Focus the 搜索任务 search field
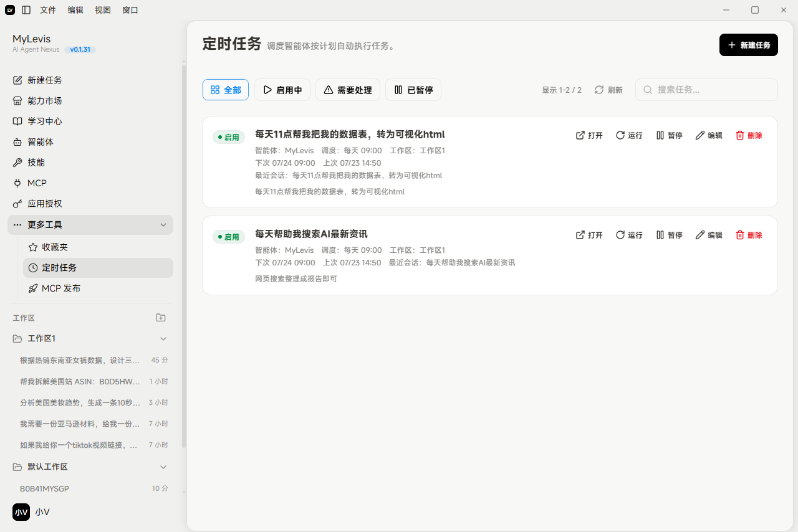798x532 pixels. coord(706,90)
